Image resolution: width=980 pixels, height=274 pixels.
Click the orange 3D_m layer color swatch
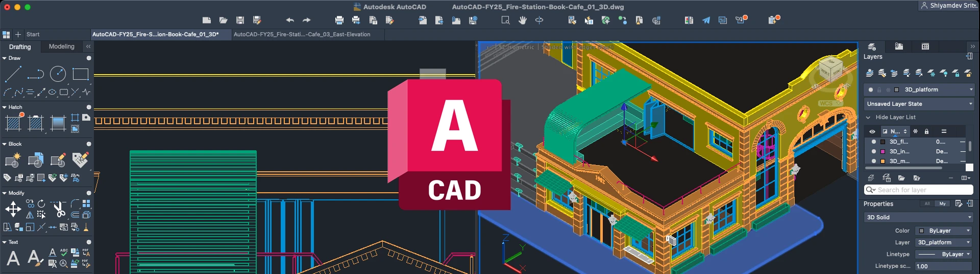click(883, 162)
